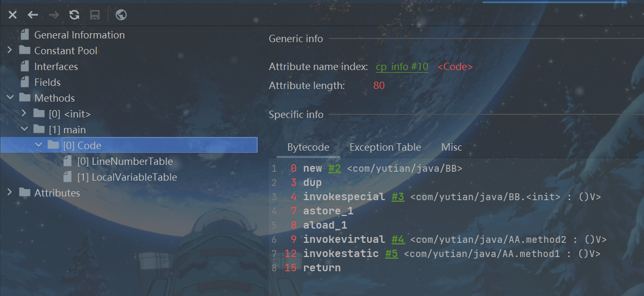Open the Misc tab
The height and width of the screenshot is (296, 644).
452,147
